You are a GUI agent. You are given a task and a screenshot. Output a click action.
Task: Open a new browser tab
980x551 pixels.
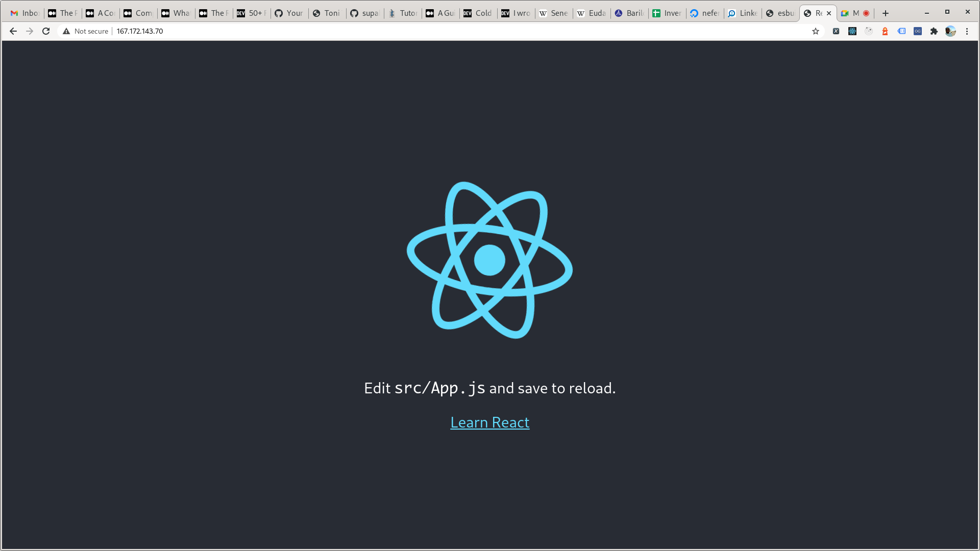886,13
